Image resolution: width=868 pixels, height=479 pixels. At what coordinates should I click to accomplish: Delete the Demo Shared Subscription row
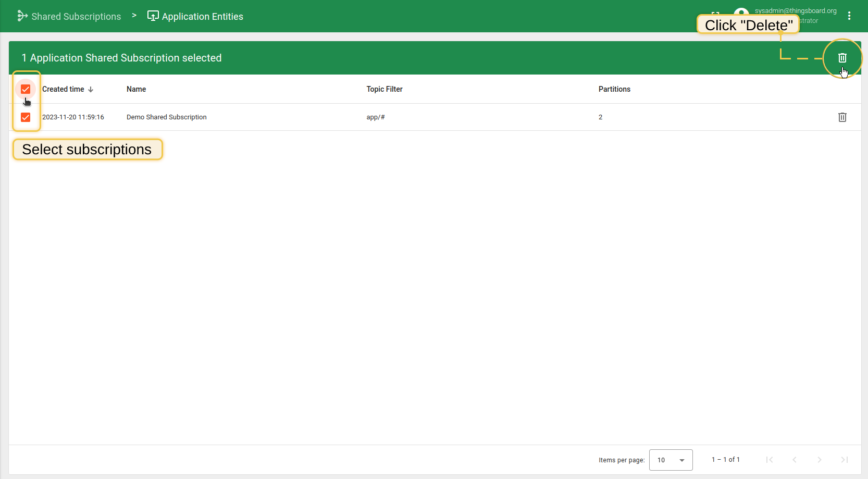[x=842, y=117]
